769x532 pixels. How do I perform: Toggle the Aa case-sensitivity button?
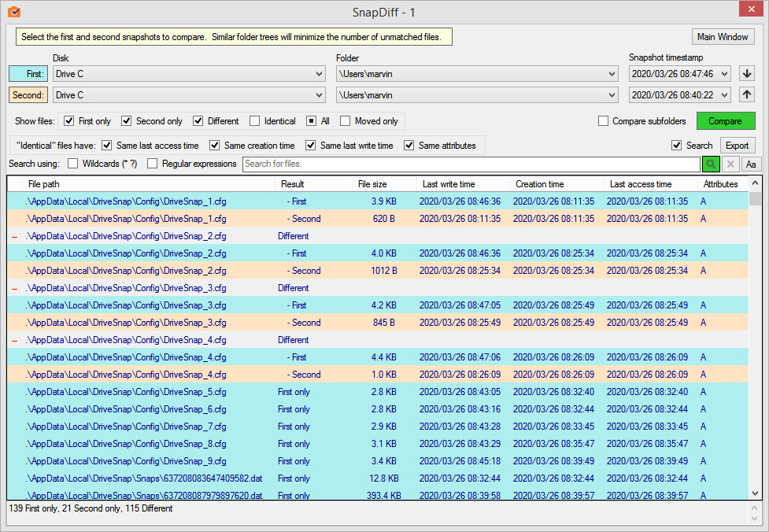click(x=751, y=164)
